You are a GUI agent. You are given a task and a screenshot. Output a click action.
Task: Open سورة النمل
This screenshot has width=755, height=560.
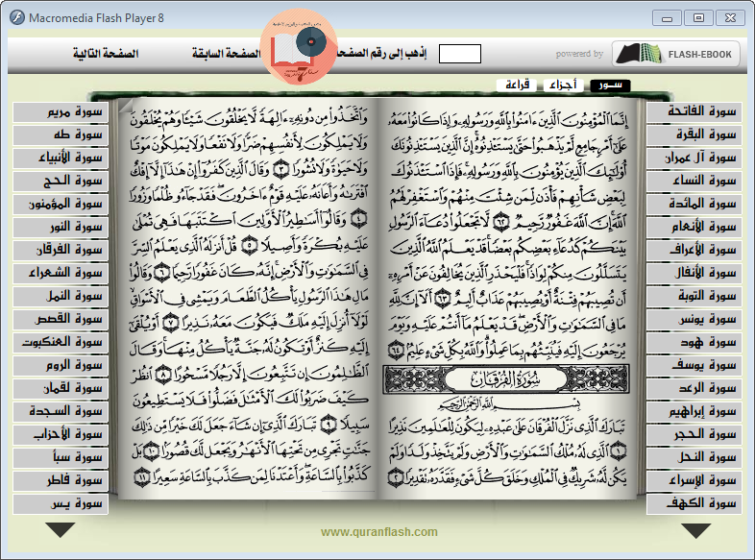(x=61, y=296)
